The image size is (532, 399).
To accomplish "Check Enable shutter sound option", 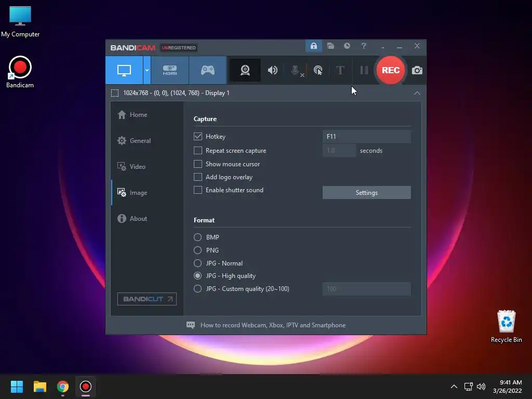I will tap(198, 190).
